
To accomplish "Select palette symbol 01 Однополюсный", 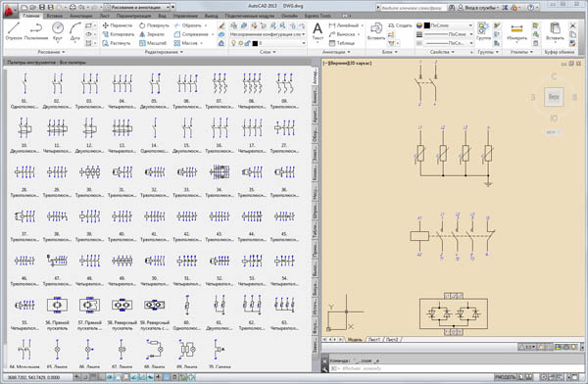I will pyautogui.click(x=24, y=90).
